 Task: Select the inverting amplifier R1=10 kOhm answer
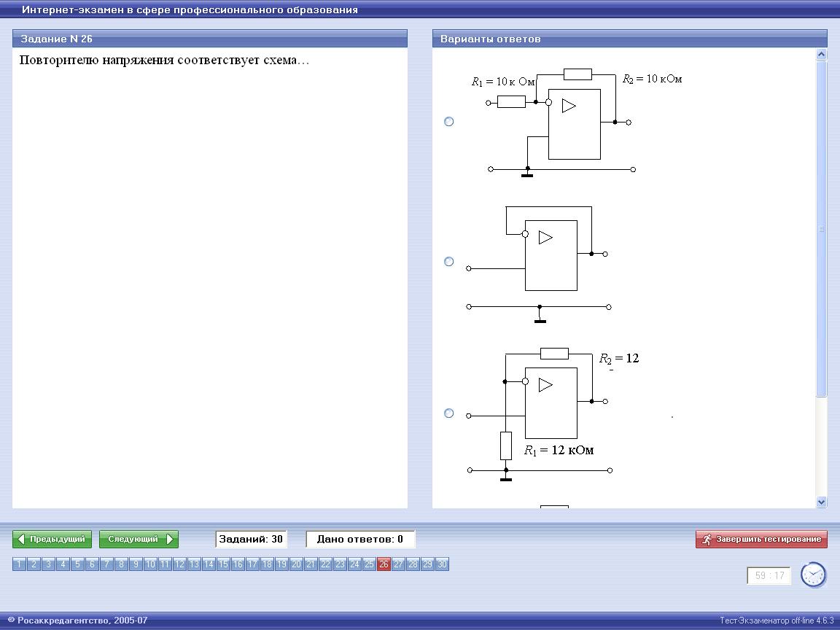(449, 122)
